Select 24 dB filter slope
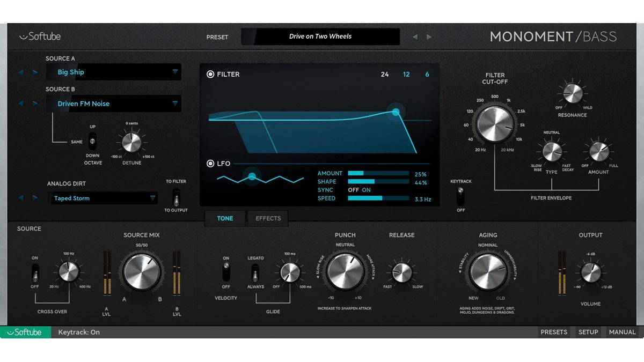The height and width of the screenshot is (362, 644). (x=385, y=75)
